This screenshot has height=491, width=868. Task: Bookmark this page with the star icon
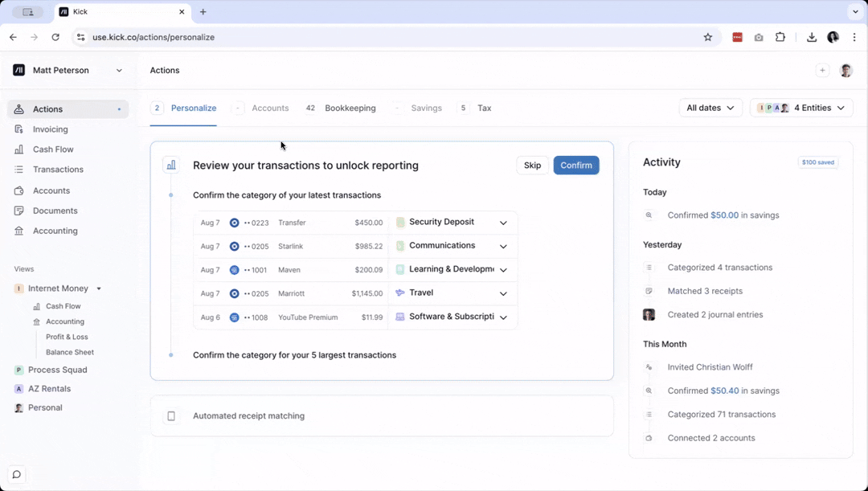pyautogui.click(x=707, y=37)
